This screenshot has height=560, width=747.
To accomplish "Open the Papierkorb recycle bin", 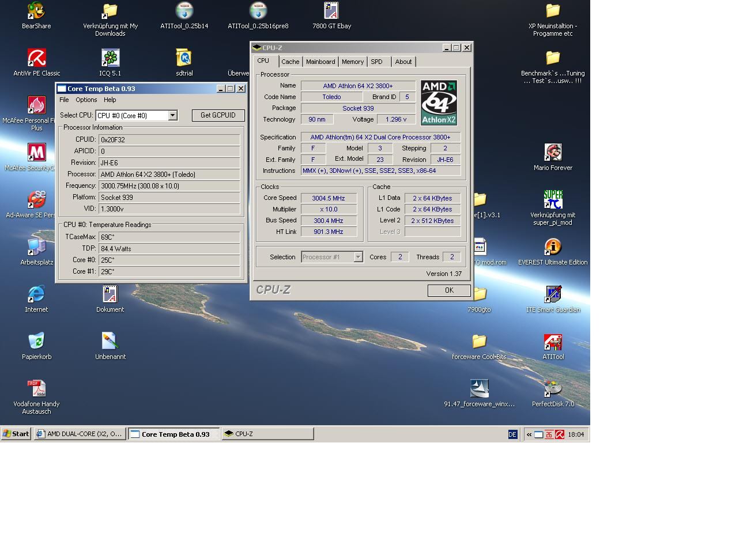I will tap(36, 341).
